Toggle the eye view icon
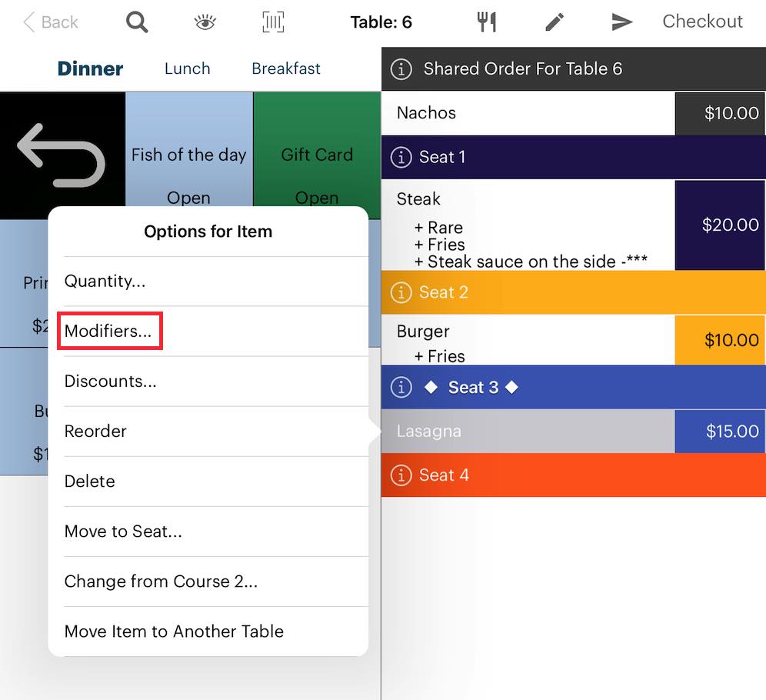This screenshot has height=700, width=766. click(x=205, y=22)
